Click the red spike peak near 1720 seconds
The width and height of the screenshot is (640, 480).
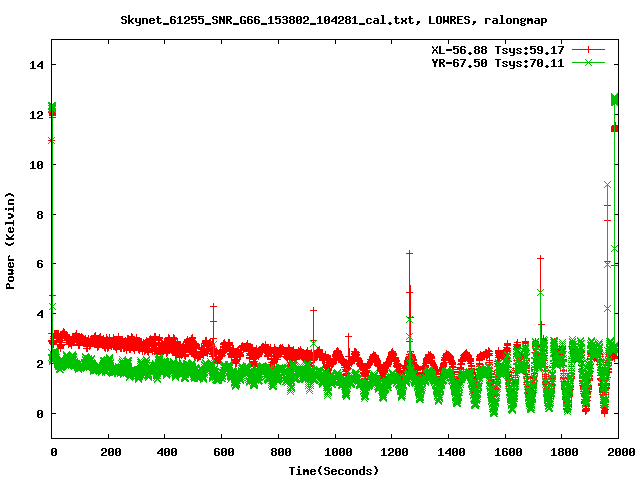coord(540,258)
